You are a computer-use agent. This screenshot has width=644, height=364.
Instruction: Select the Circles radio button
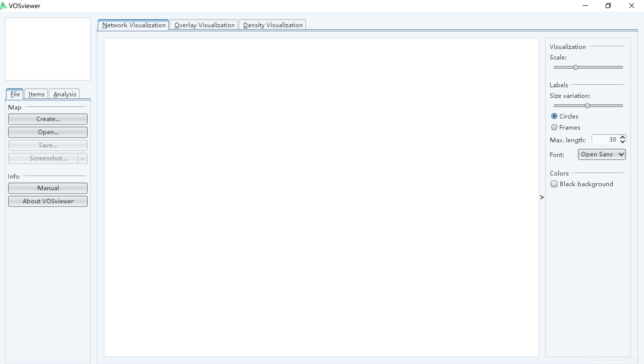[x=554, y=116]
